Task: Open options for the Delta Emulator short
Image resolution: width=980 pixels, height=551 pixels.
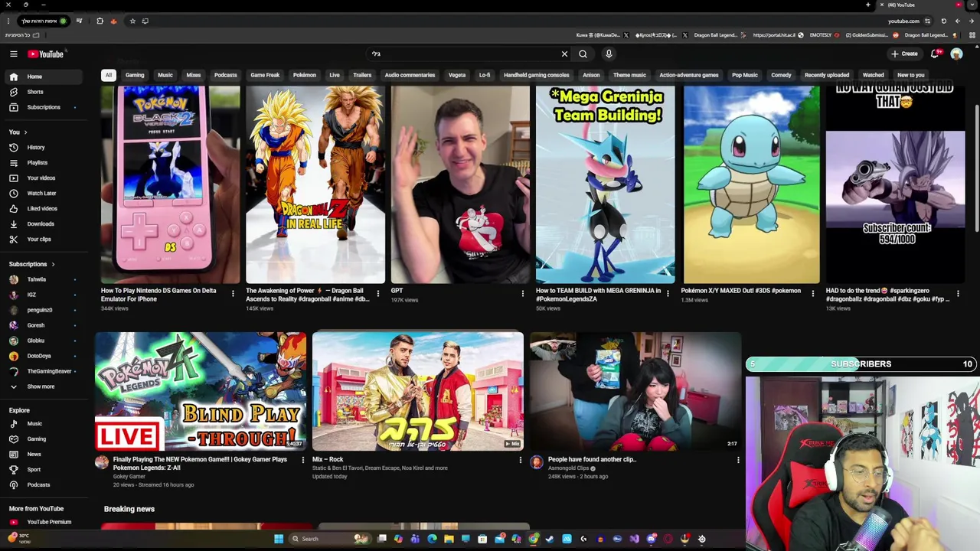Action: [233, 293]
